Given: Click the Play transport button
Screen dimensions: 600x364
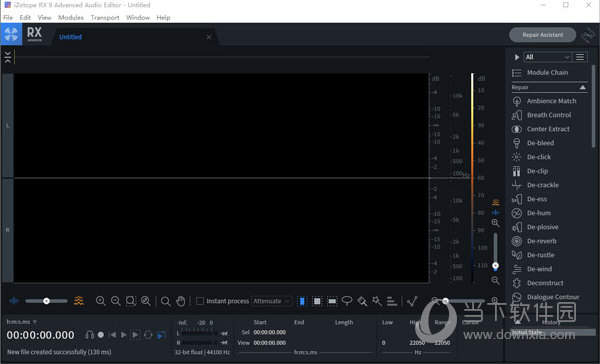Looking at the screenshot, I should 124,335.
